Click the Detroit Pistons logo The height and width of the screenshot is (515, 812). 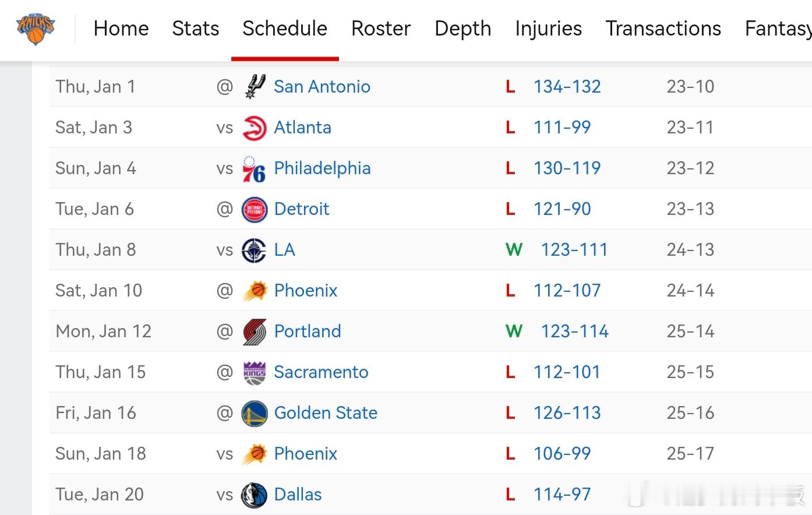255,209
